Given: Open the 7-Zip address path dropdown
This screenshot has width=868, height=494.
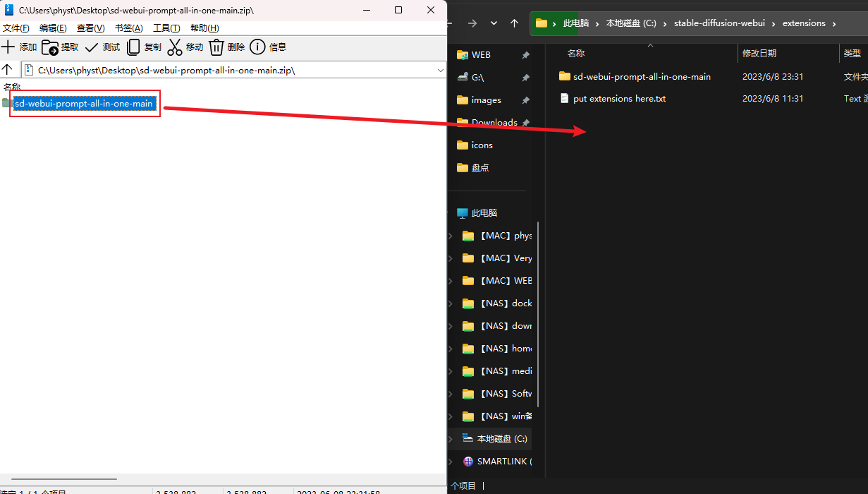Looking at the screenshot, I should click(441, 70).
